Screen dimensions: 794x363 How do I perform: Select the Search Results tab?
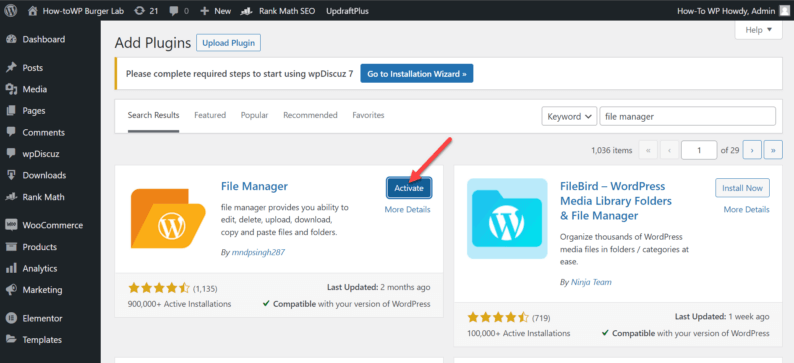pyautogui.click(x=153, y=115)
